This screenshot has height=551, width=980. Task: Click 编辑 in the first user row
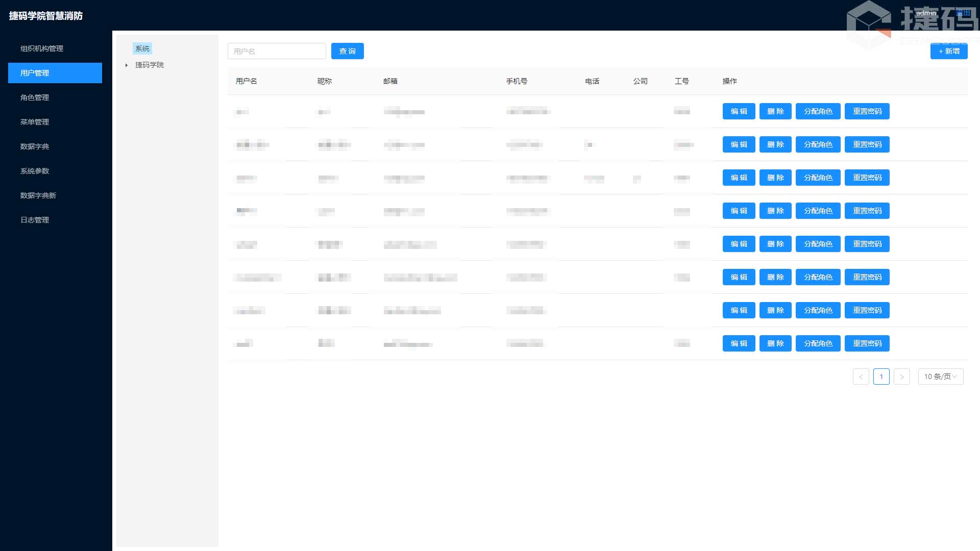pos(739,111)
